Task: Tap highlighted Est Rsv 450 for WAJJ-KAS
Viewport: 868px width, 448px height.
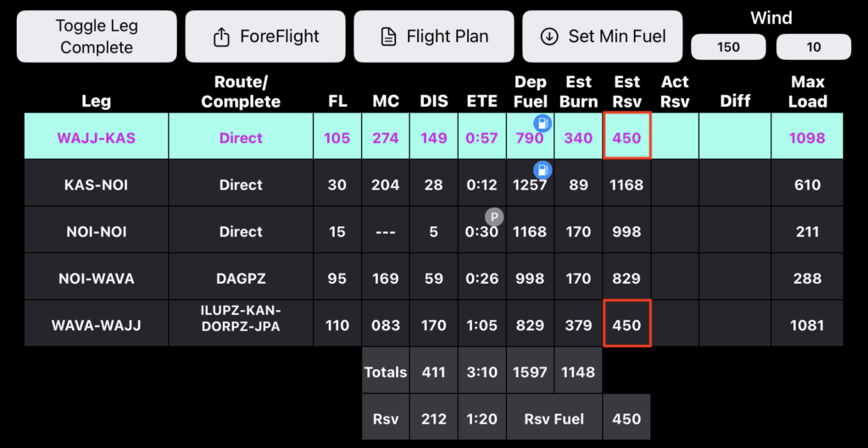Action: [x=626, y=138]
